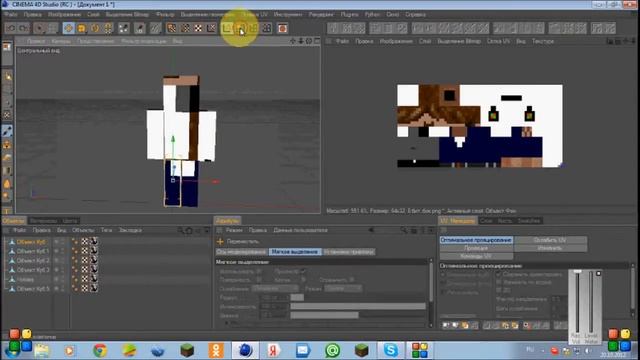Click the Undo arrow in top toolbar
Viewport: 640px width, 360px height.
(11, 28)
